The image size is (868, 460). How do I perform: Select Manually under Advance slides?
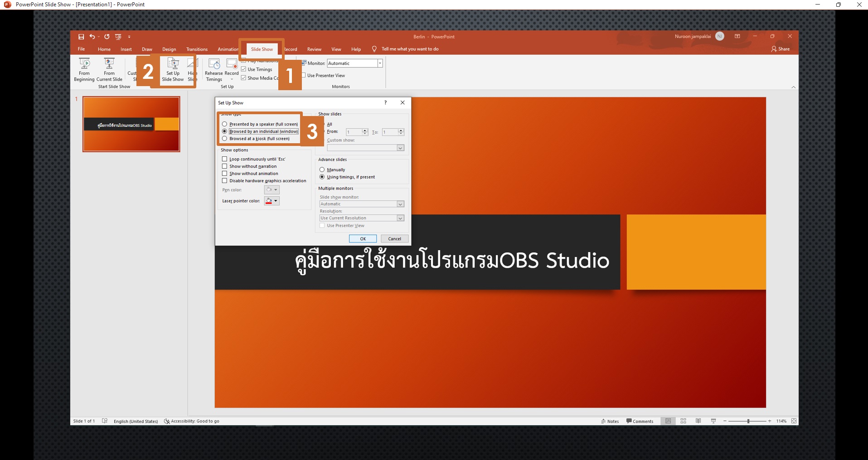coord(322,169)
